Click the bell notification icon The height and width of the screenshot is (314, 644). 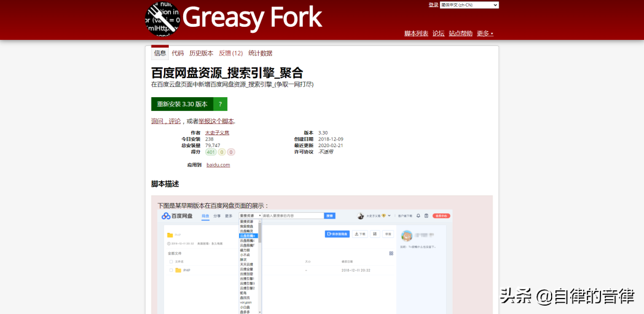coord(419,216)
